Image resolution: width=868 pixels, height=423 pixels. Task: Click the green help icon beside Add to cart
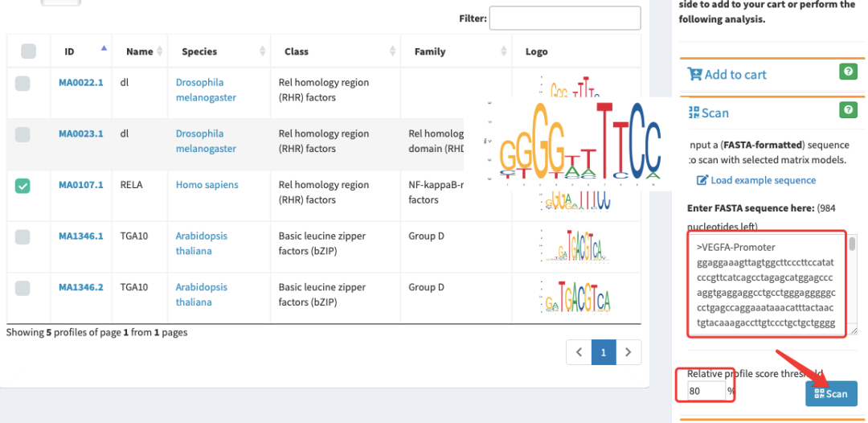click(847, 72)
